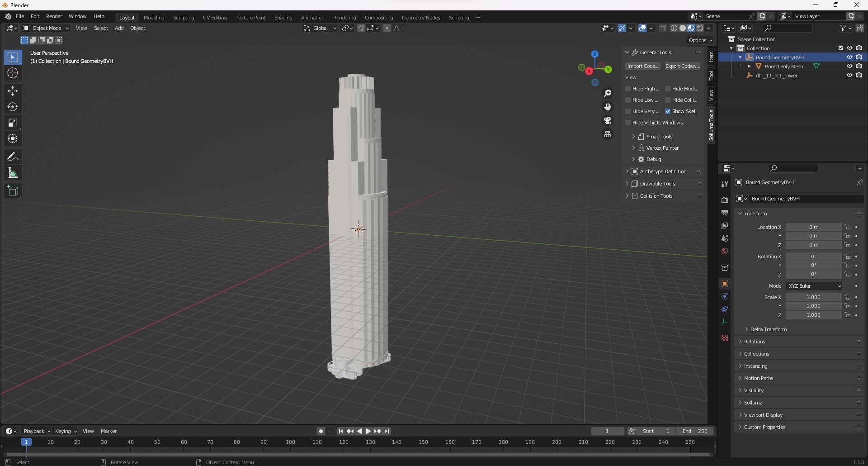Open the XYZ Euler rotation mode dropdown
Viewport: 868px width, 466px height.
tap(814, 286)
